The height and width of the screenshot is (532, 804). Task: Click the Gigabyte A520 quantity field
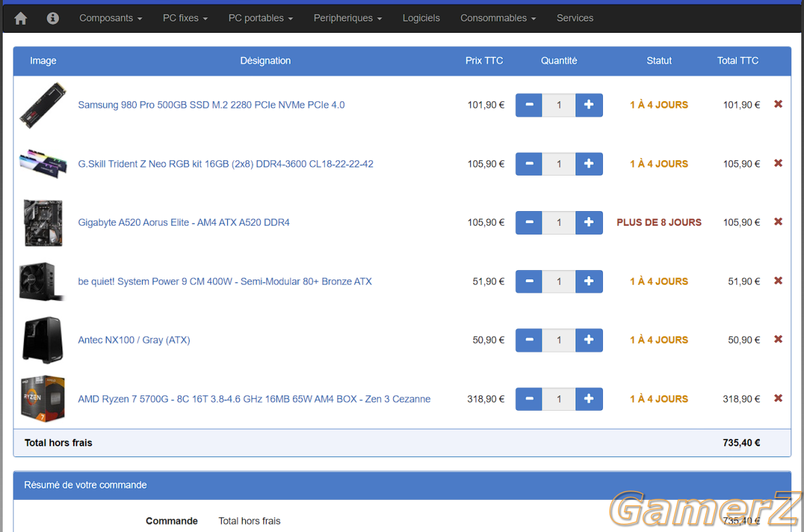(559, 222)
